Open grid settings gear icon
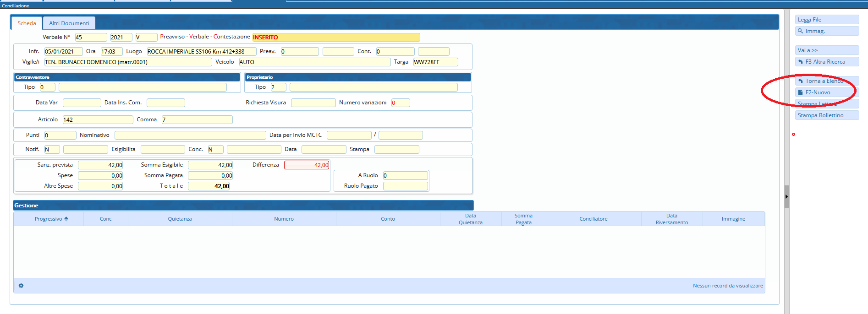 click(21, 286)
